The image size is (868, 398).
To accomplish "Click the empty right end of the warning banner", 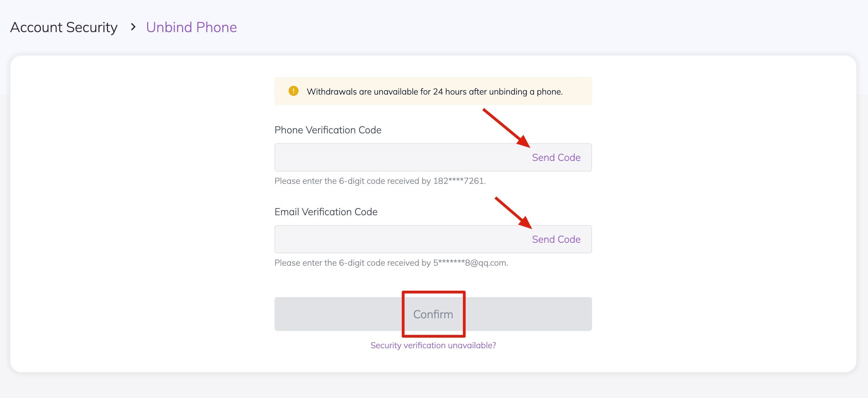I will tap(578, 91).
